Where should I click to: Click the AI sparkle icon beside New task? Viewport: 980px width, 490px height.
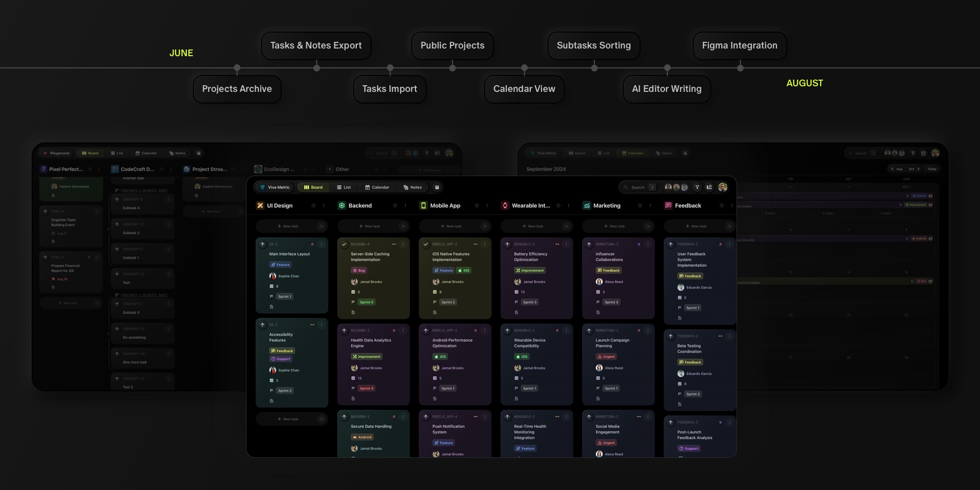(x=321, y=226)
